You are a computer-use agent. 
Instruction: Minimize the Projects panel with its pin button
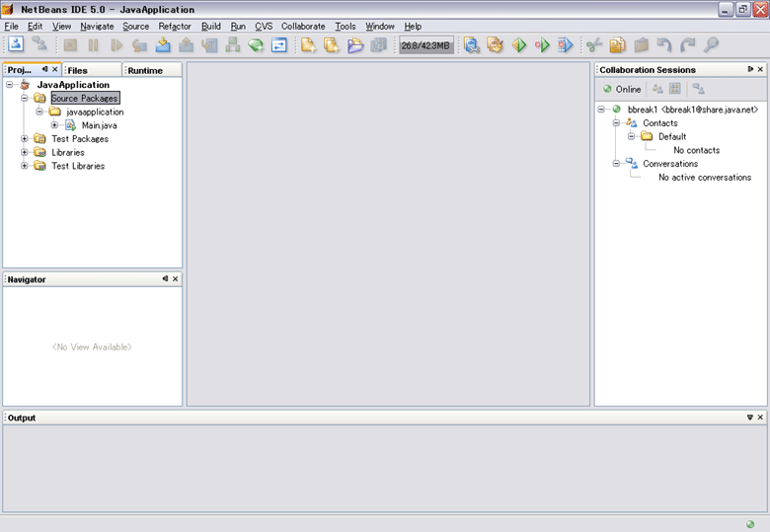pyautogui.click(x=44, y=69)
